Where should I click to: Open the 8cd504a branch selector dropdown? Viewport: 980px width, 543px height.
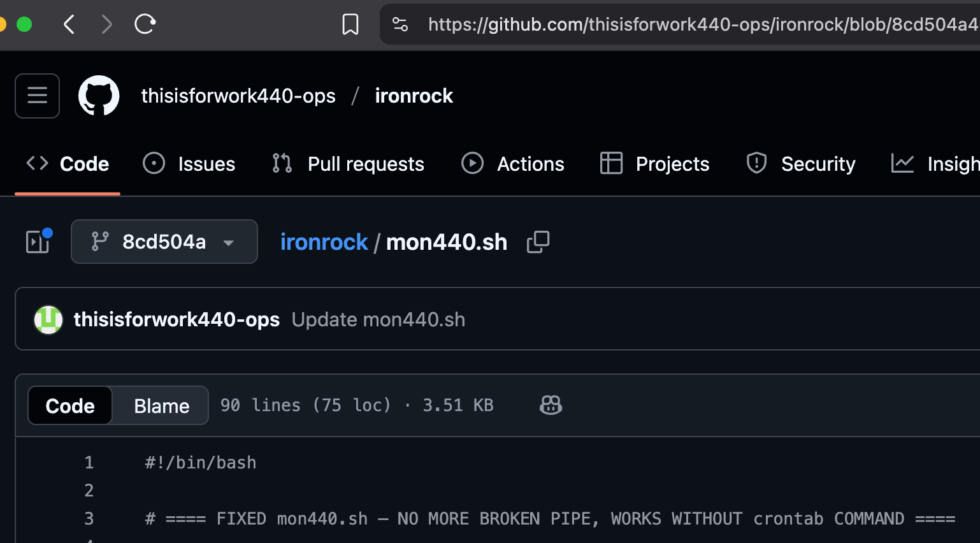click(x=164, y=242)
